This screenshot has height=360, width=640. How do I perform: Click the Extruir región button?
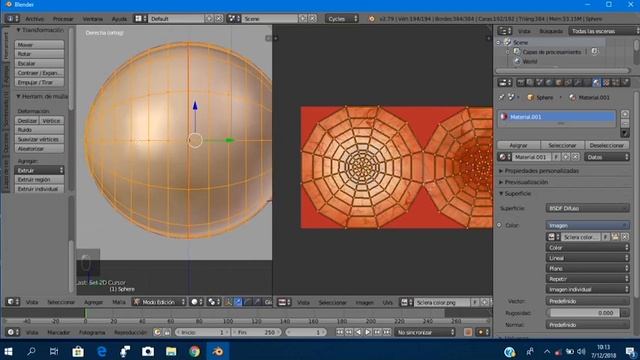click(39, 180)
